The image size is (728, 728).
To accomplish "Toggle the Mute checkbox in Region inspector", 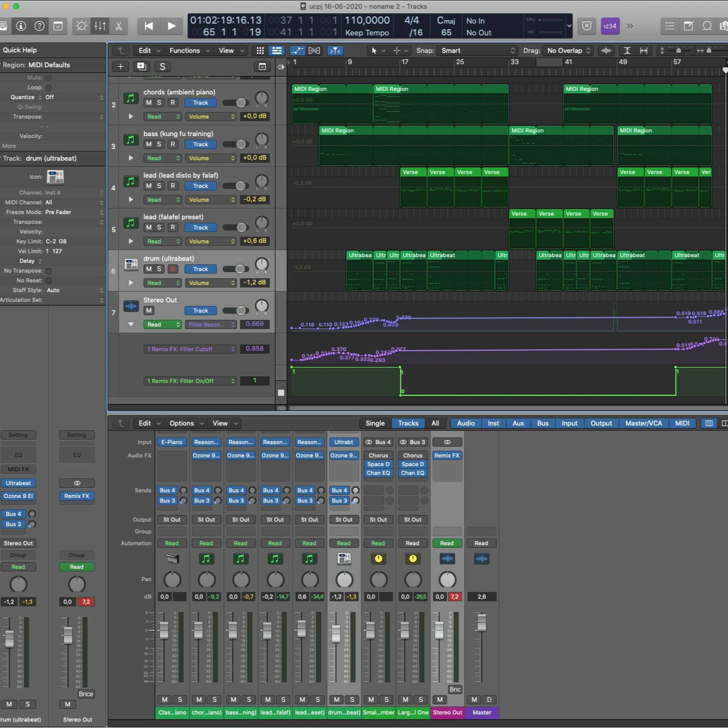I will tap(49, 78).
